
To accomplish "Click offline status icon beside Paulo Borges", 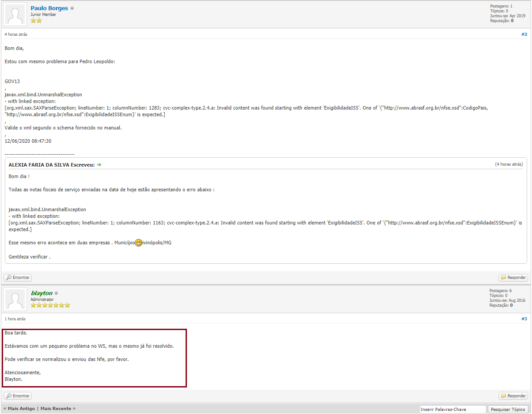I will point(72,8).
